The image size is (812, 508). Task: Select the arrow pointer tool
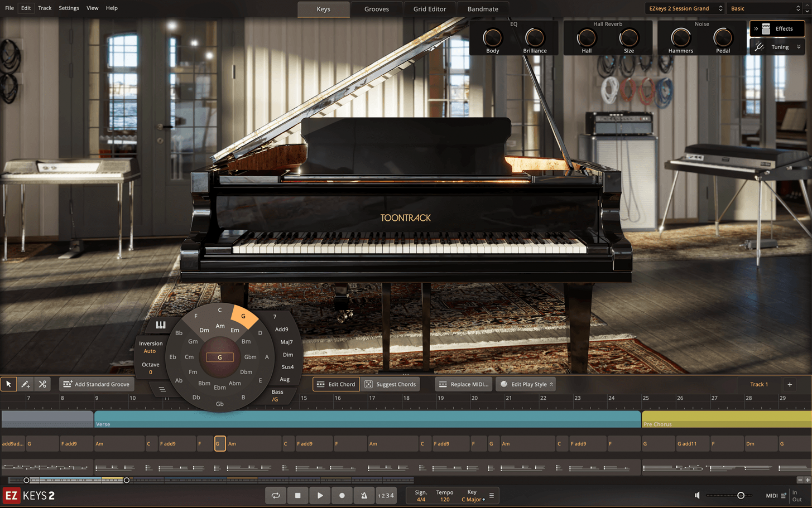pyautogui.click(x=9, y=384)
